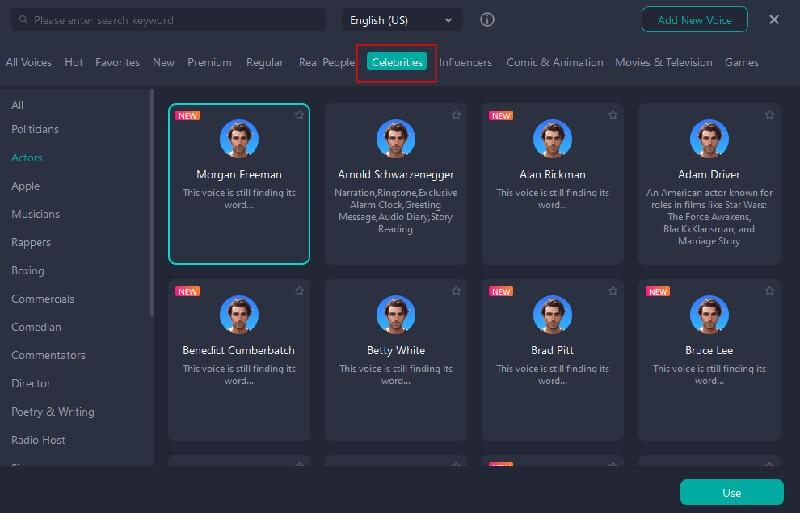Click Morgan Freeman's avatar image
This screenshot has width=800, height=513.
tap(239, 139)
